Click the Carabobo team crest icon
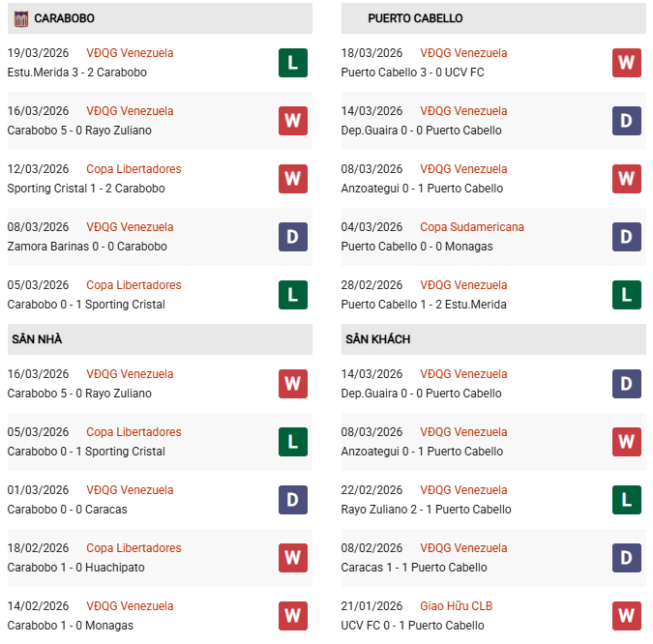 tap(19, 18)
